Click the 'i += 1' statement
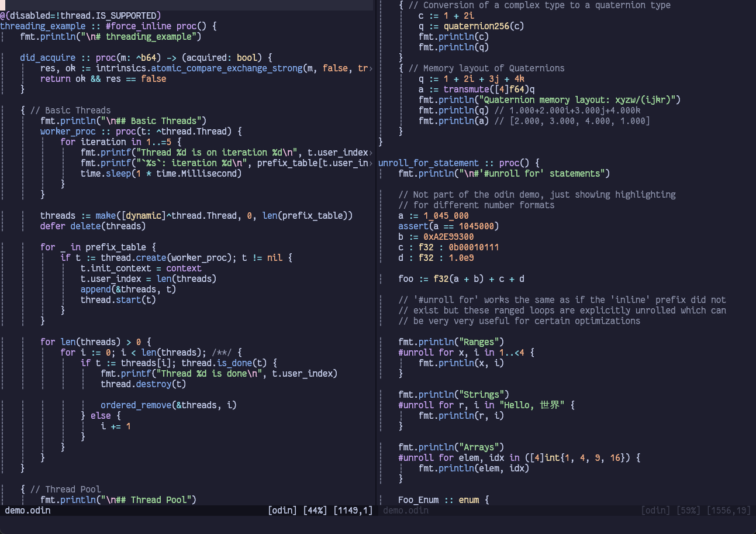 [116, 426]
